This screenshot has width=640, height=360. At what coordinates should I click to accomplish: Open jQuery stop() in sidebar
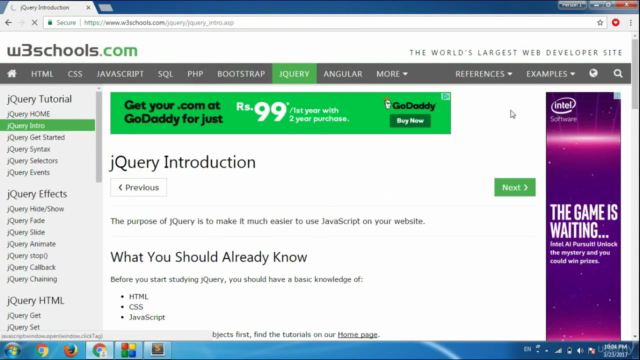pos(27,256)
